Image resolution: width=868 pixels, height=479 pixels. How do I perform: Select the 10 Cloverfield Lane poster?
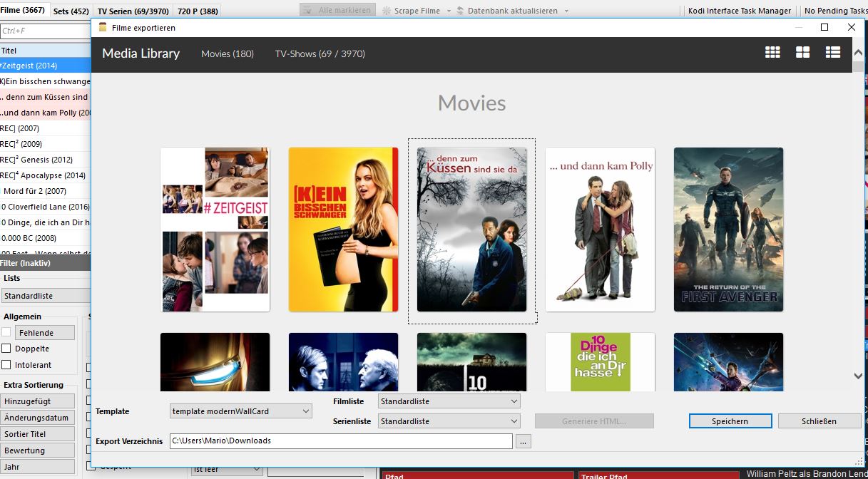click(472, 362)
